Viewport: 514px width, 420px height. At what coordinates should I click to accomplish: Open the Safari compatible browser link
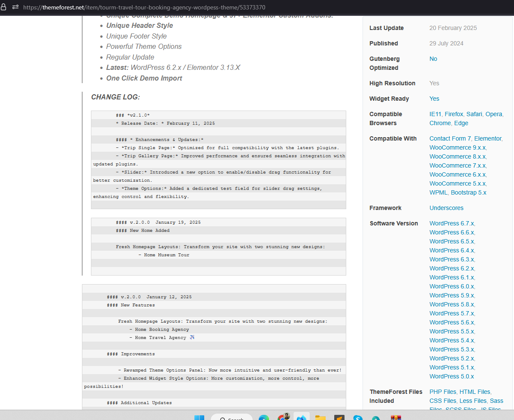coord(474,114)
